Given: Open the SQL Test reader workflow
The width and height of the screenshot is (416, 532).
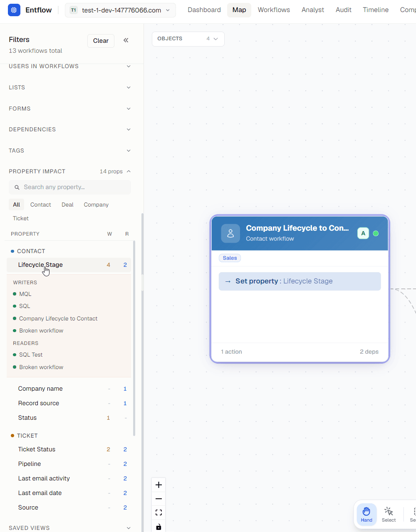Looking at the screenshot, I should (x=31, y=355).
